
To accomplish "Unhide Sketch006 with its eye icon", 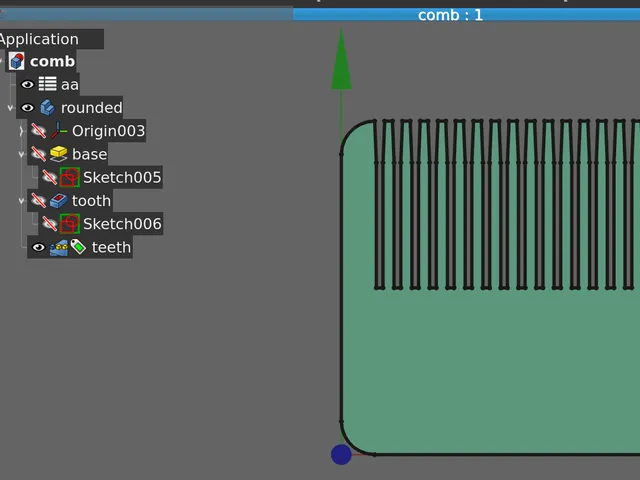I will (49, 224).
